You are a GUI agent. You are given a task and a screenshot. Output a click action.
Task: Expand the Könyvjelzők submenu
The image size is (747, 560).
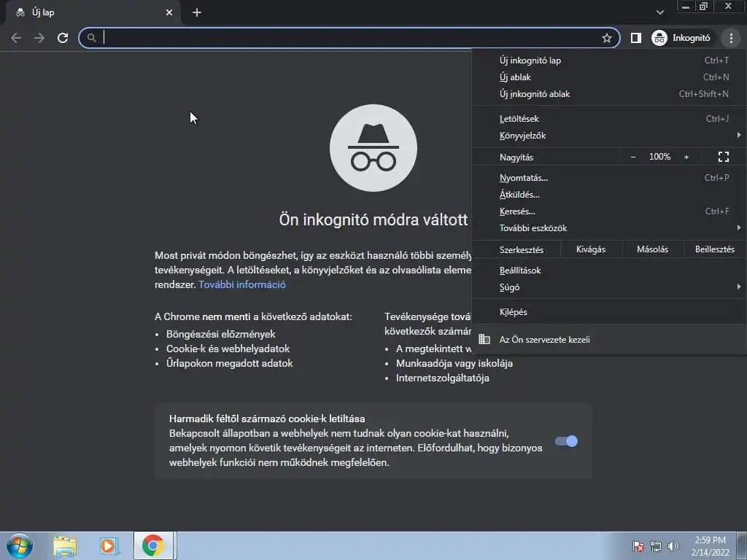pyautogui.click(x=609, y=136)
